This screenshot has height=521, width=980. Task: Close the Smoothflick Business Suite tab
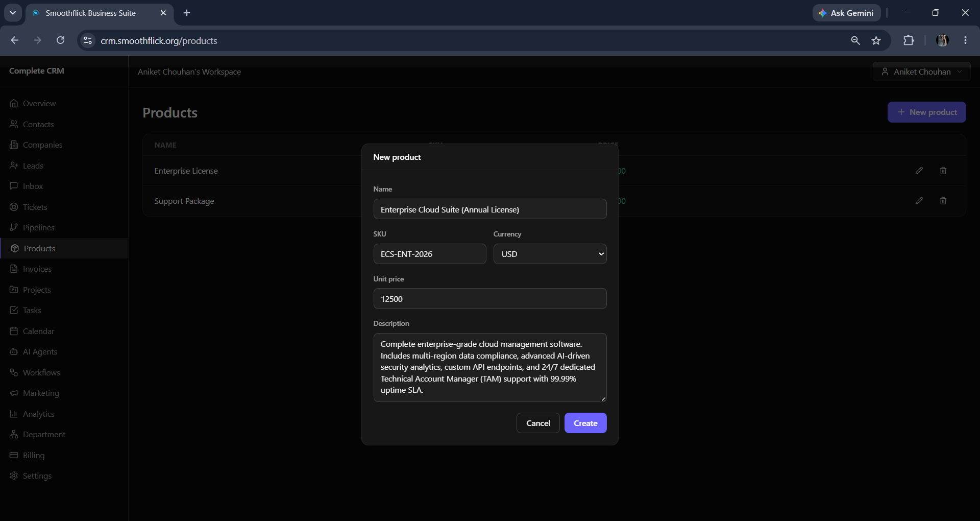point(163,13)
